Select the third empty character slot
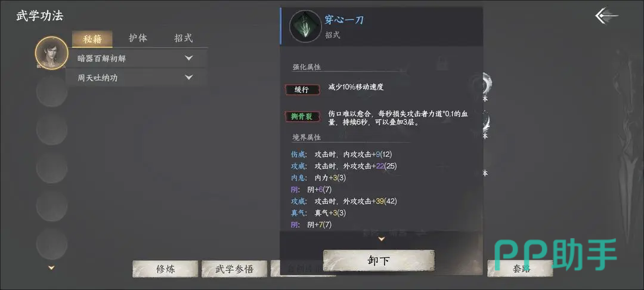The image size is (644, 290). [x=52, y=168]
